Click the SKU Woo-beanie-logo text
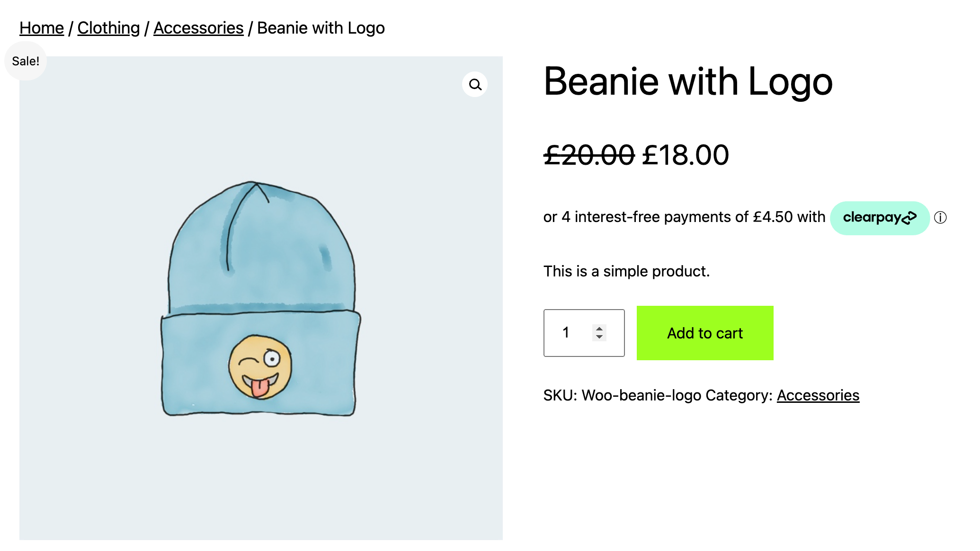 pyautogui.click(x=622, y=395)
